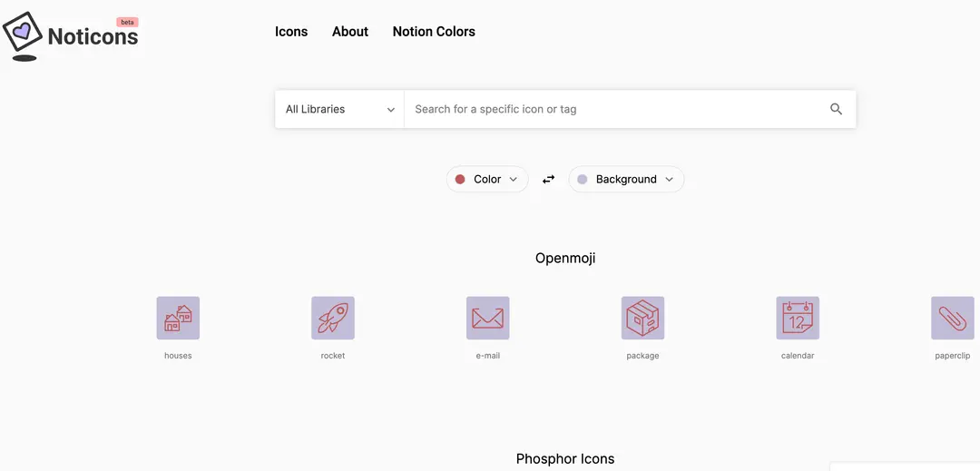Swap color and background with arrows

tap(548, 180)
